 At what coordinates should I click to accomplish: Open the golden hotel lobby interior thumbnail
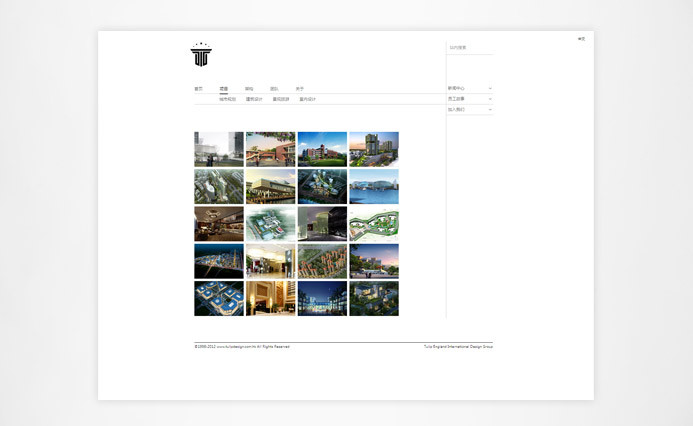pyautogui.click(x=270, y=298)
